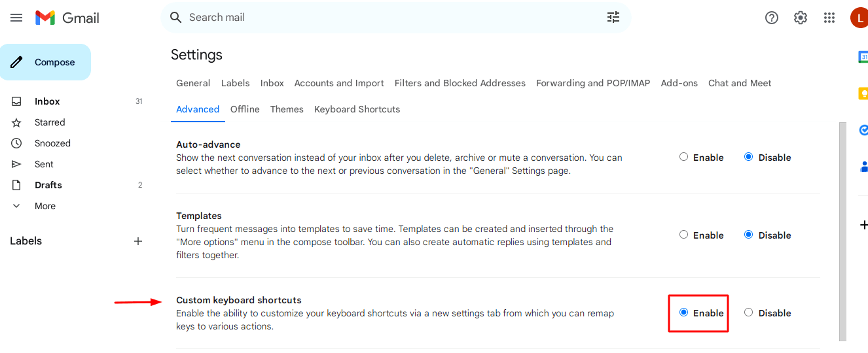The height and width of the screenshot is (353, 868).
Task: Go to the Inbox folder
Action: pos(47,101)
